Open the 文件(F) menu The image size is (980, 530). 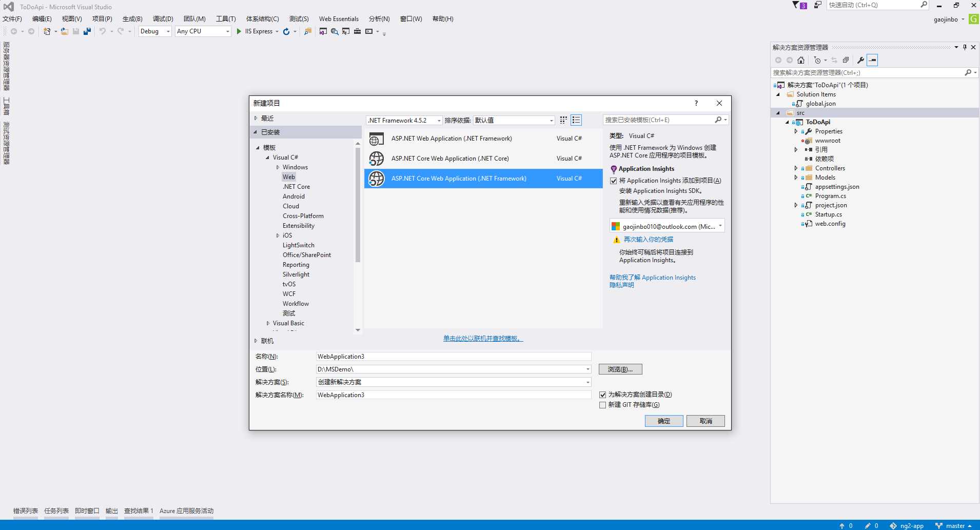click(12, 19)
